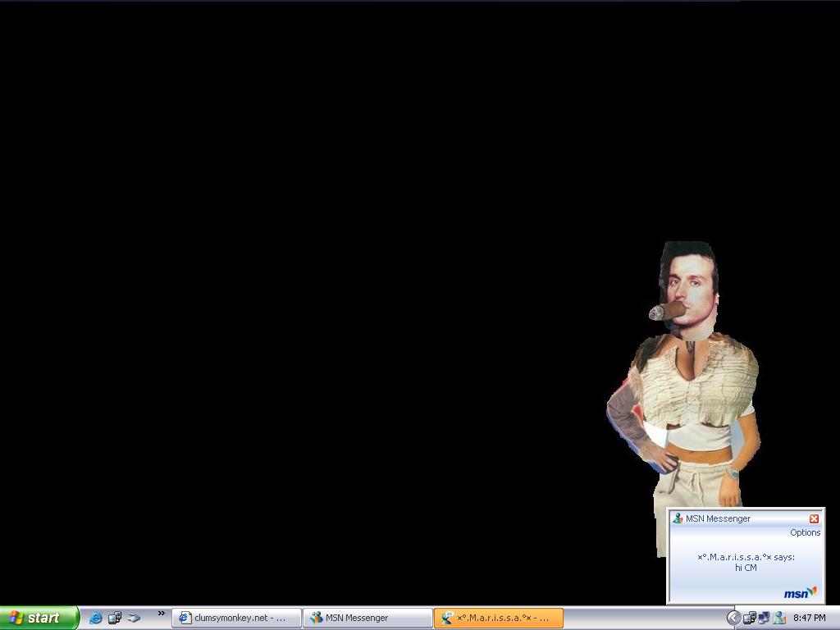The width and height of the screenshot is (840, 630).
Task: Open Options in the MSN notification
Action: 805,532
